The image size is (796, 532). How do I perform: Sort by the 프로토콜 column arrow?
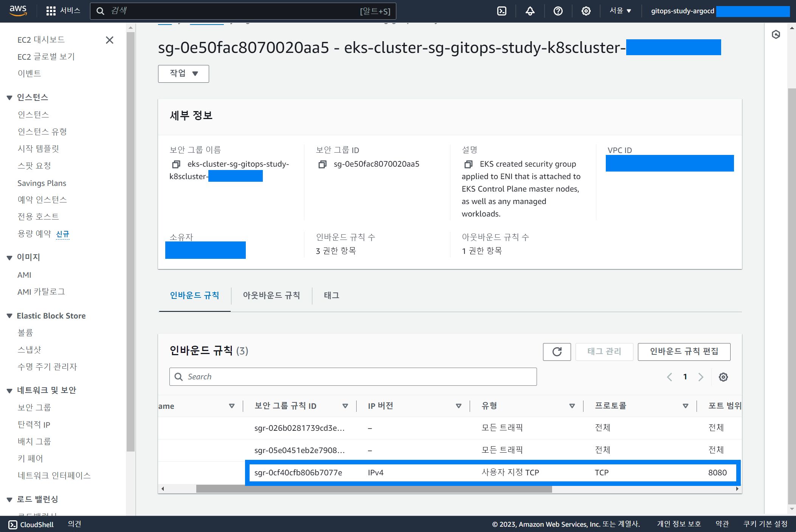(x=685, y=406)
